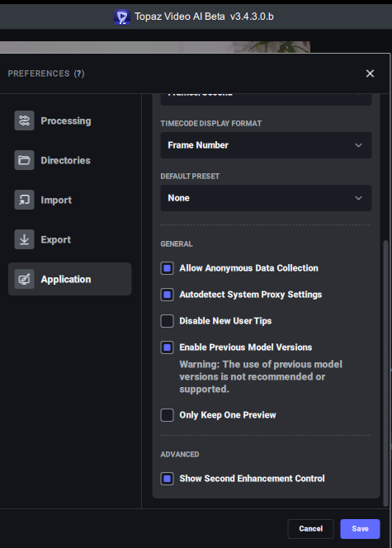Image resolution: width=392 pixels, height=548 pixels.
Task: Toggle Show Second Enhancement Control checkbox
Action: (167, 479)
